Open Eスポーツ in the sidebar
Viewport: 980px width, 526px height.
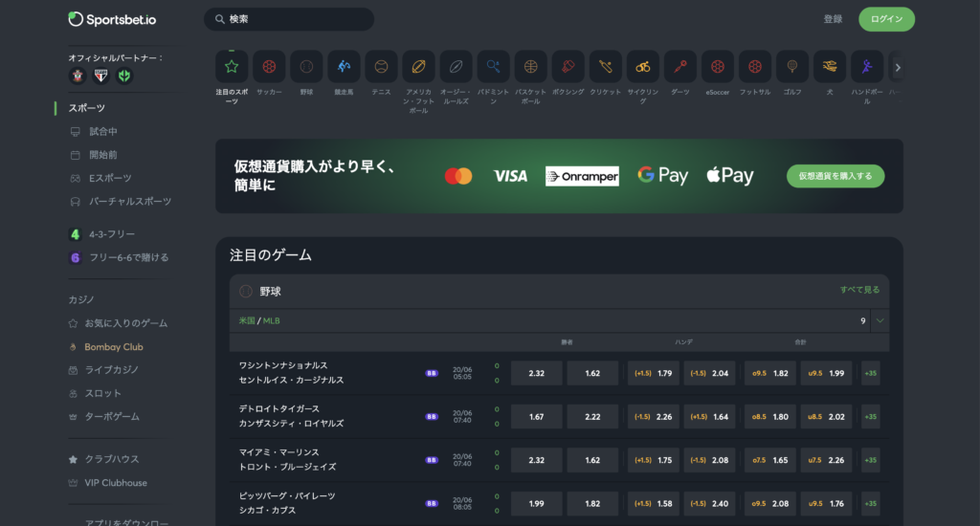tap(110, 178)
